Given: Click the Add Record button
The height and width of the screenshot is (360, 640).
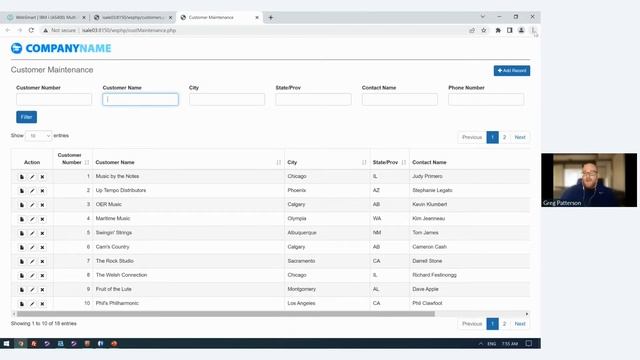Looking at the screenshot, I should click(512, 71).
